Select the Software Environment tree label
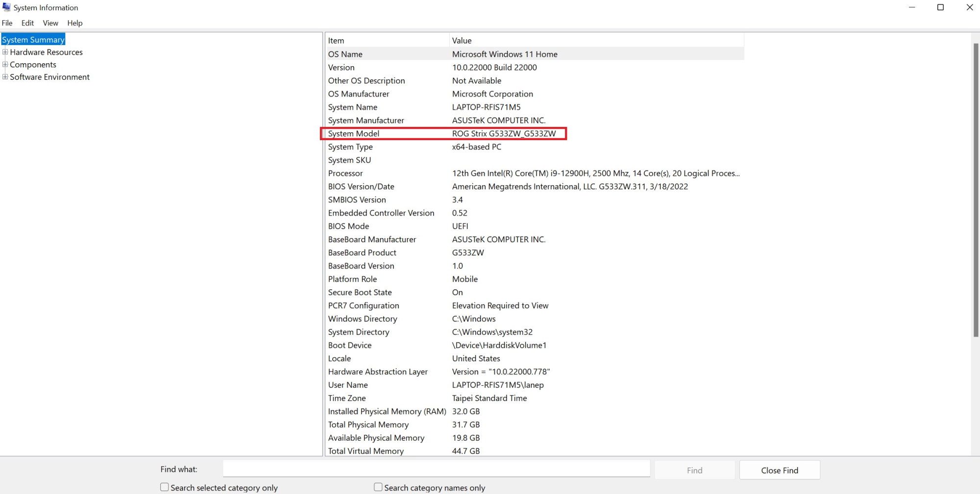The image size is (980, 494). pos(49,77)
